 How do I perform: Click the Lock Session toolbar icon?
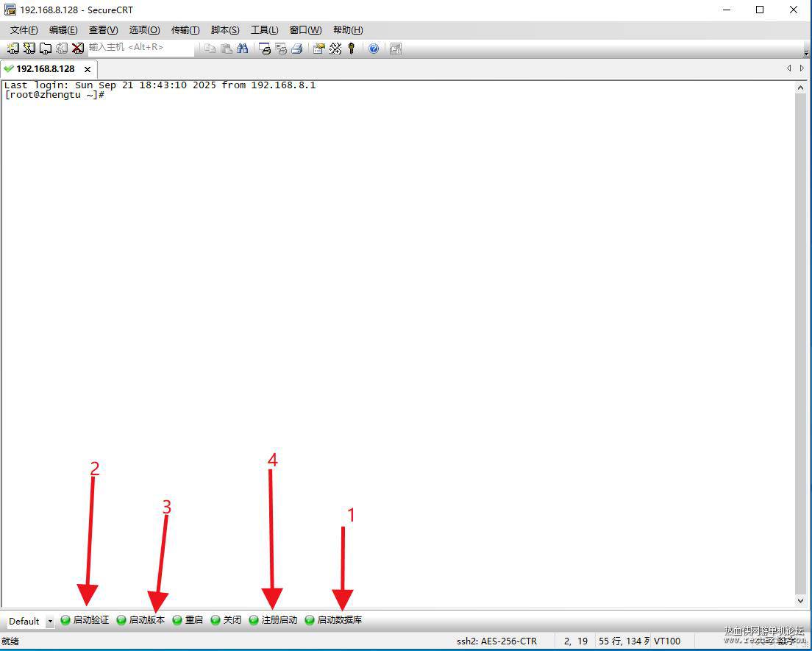tap(396, 48)
